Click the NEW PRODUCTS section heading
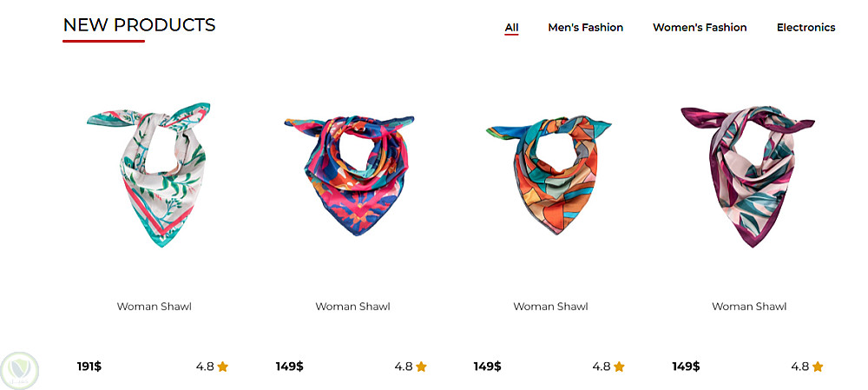 point(139,25)
